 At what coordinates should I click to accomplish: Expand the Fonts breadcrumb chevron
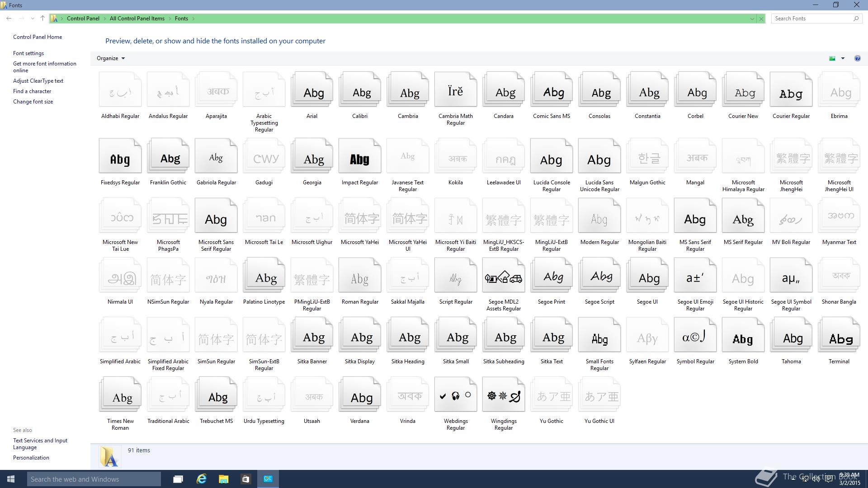[x=193, y=19]
